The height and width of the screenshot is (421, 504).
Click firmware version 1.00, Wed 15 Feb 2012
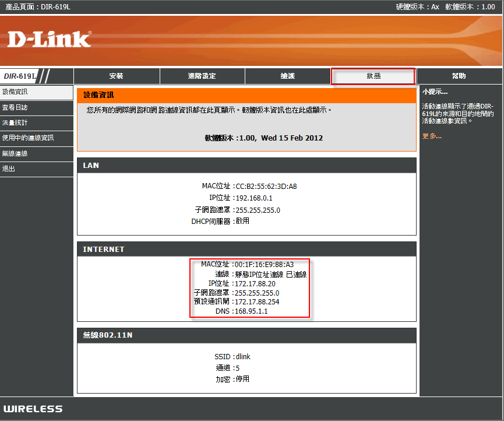281,138
